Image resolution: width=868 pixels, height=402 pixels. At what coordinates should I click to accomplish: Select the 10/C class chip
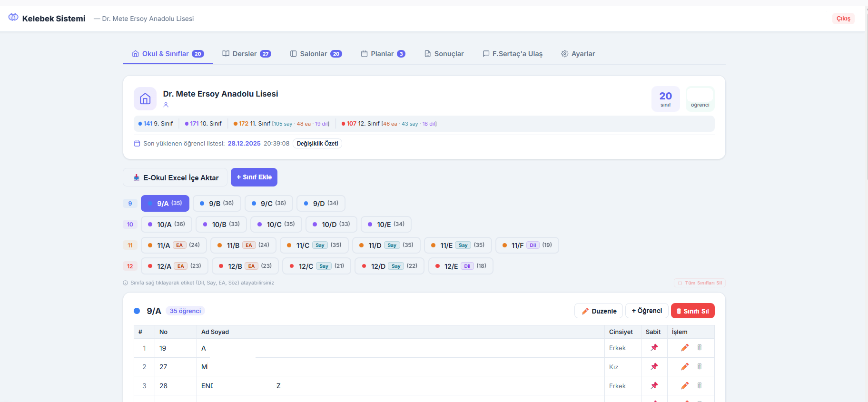tap(276, 225)
